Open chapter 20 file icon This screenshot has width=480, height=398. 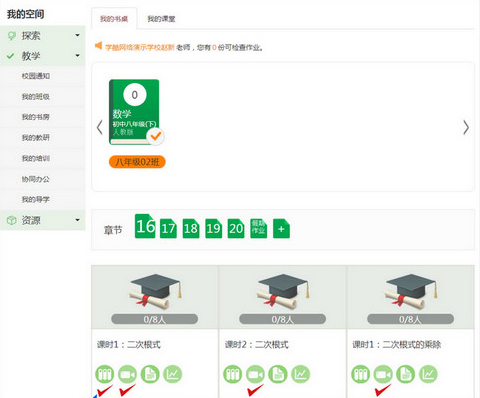236,228
